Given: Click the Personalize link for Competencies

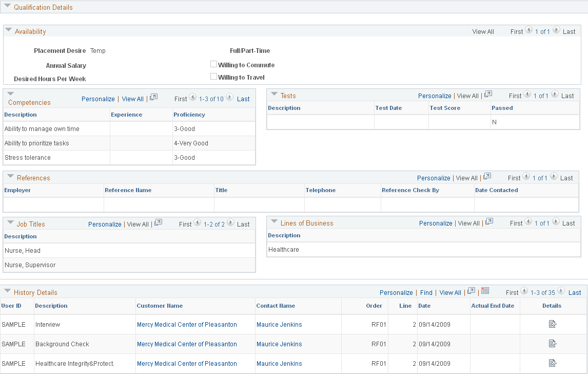Looking at the screenshot, I should [98, 99].
